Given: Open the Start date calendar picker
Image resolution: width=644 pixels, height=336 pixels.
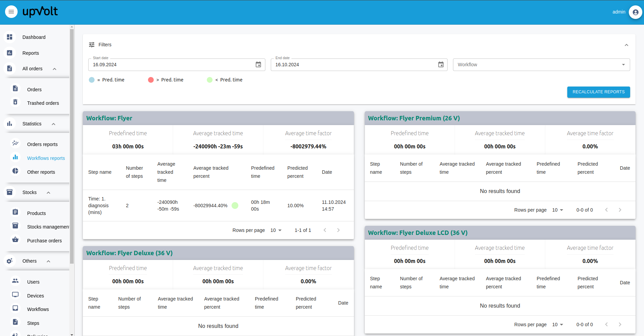Looking at the screenshot, I should 258,65.
